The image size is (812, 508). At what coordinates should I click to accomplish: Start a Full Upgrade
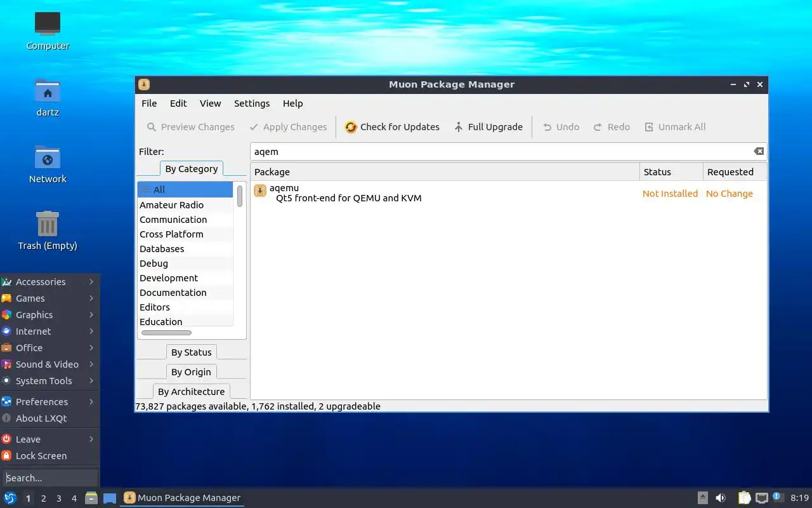[x=488, y=127]
